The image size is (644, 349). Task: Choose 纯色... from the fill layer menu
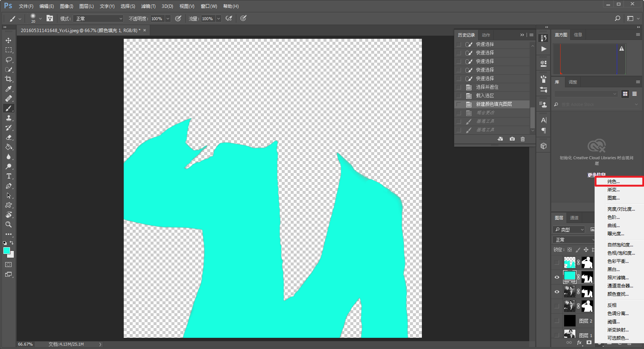pyautogui.click(x=613, y=182)
